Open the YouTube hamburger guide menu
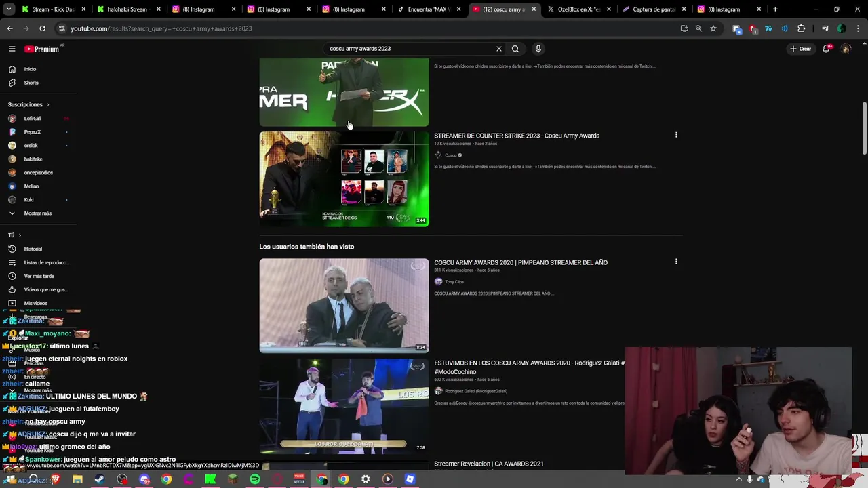Image resolution: width=868 pixels, height=488 pixels. [12, 49]
